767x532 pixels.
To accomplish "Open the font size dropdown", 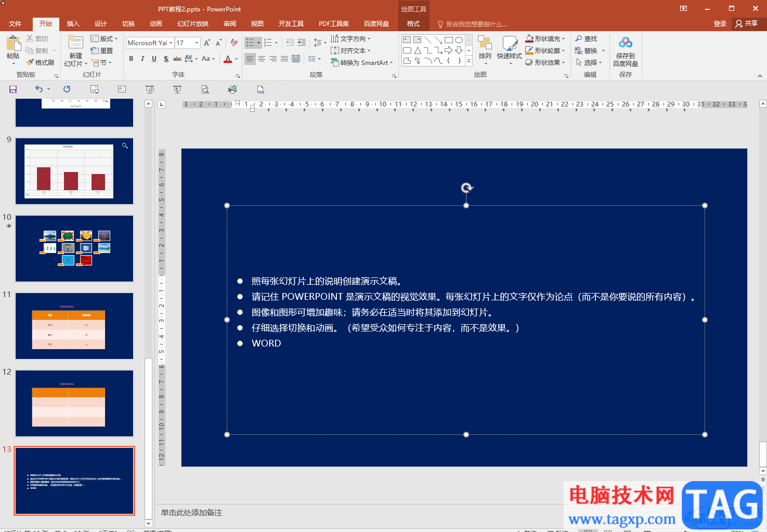I will [x=197, y=43].
